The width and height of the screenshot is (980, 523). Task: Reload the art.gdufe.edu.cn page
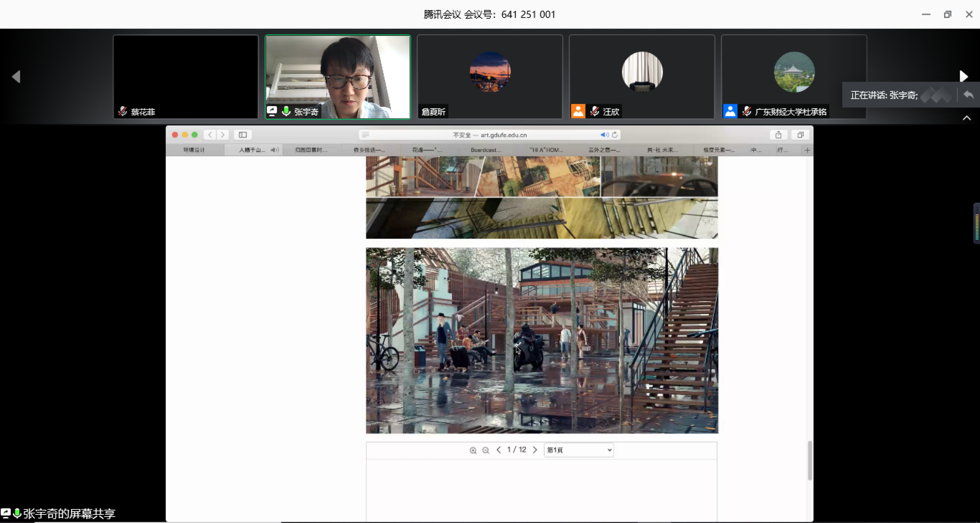[615, 135]
